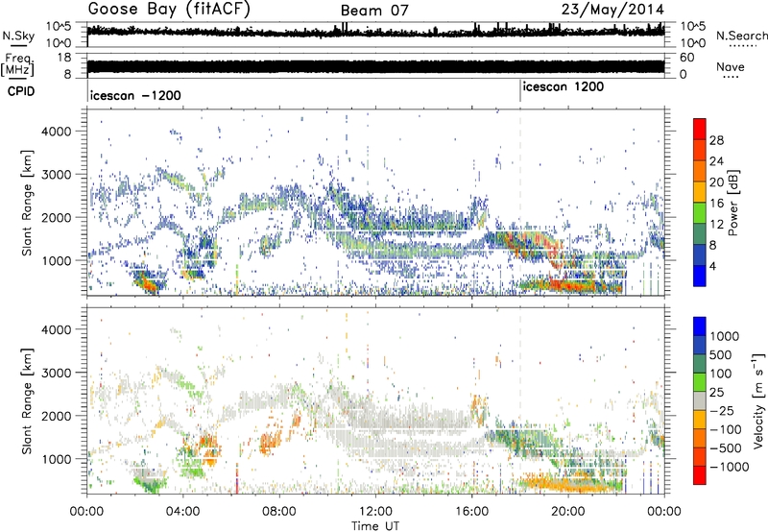Click the '18' frequency axis tick label
768x532 pixels.
click(64, 57)
